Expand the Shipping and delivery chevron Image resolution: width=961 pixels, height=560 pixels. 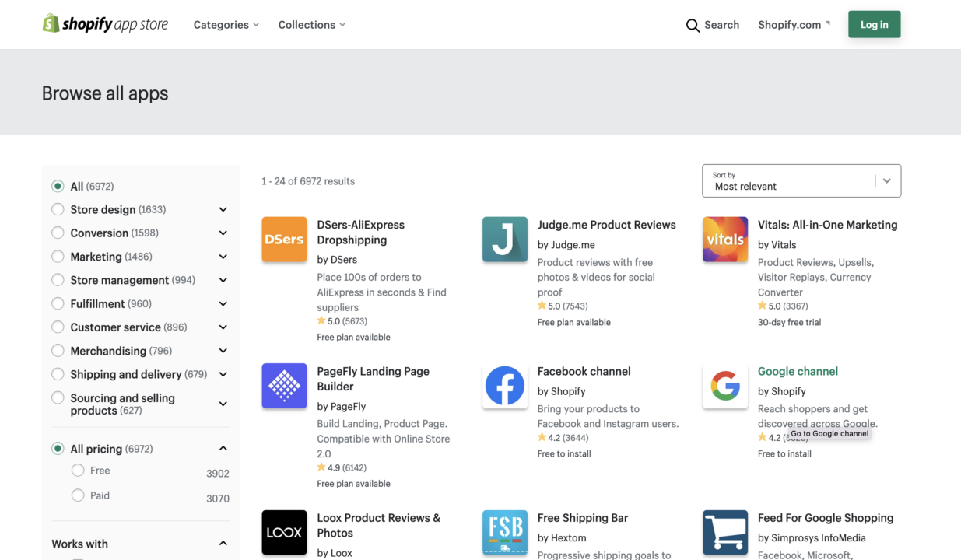tap(223, 374)
